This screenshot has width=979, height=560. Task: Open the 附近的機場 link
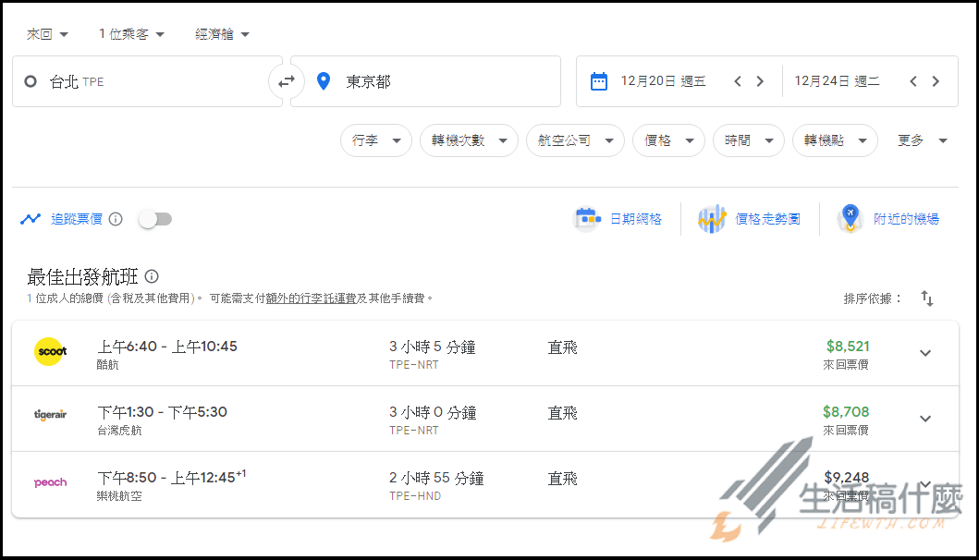906,219
